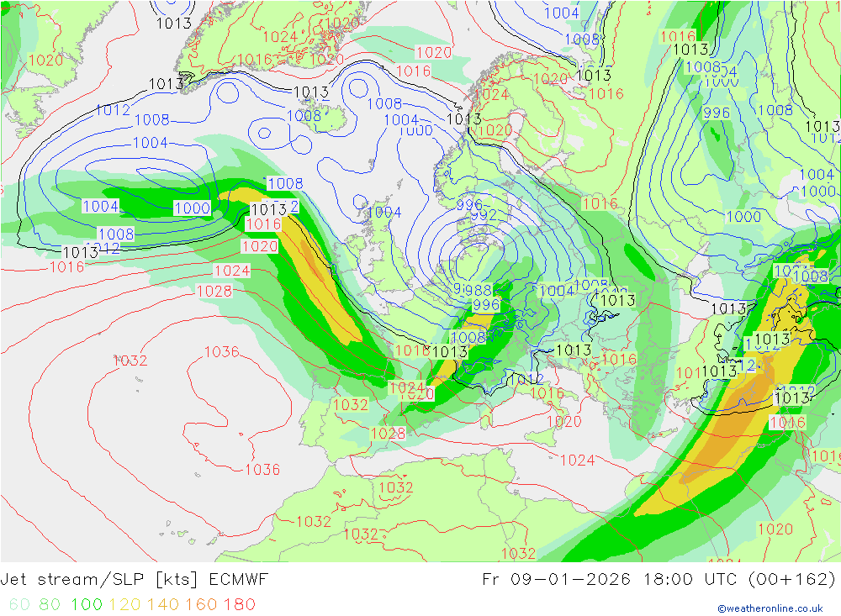Click the white-boxed 1000 isobar label
This screenshot has width=841, height=616.
193,208
